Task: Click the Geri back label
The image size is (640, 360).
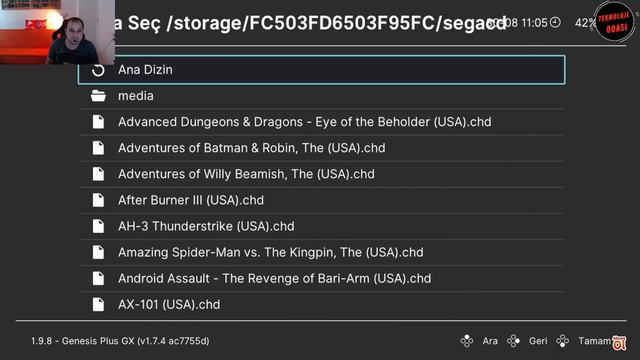Action: coord(538,341)
